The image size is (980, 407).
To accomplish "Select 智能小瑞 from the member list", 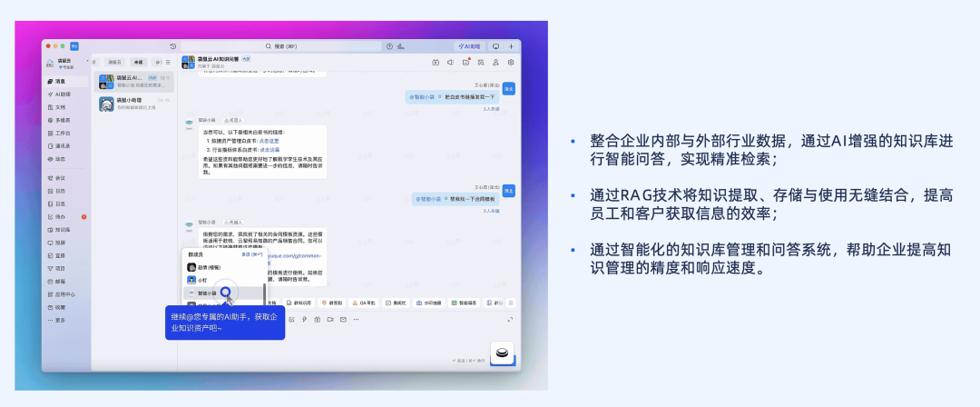I will pyautogui.click(x=210, y=293).
